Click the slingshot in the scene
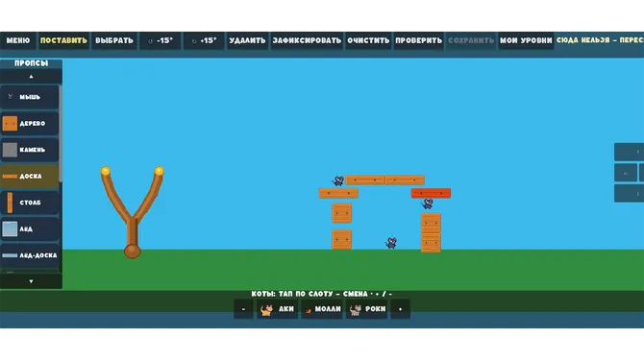644x361 pixels. click(x=133, y=212)
